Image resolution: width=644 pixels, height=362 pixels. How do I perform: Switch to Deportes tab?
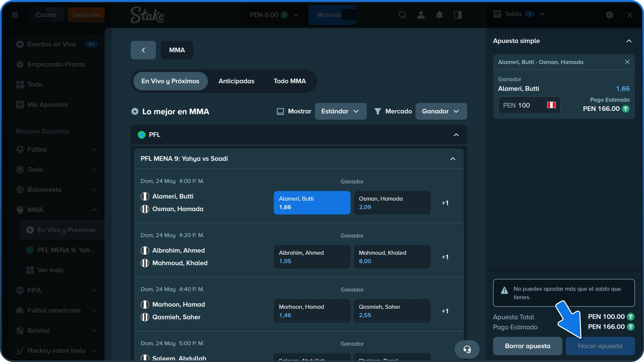86,15
